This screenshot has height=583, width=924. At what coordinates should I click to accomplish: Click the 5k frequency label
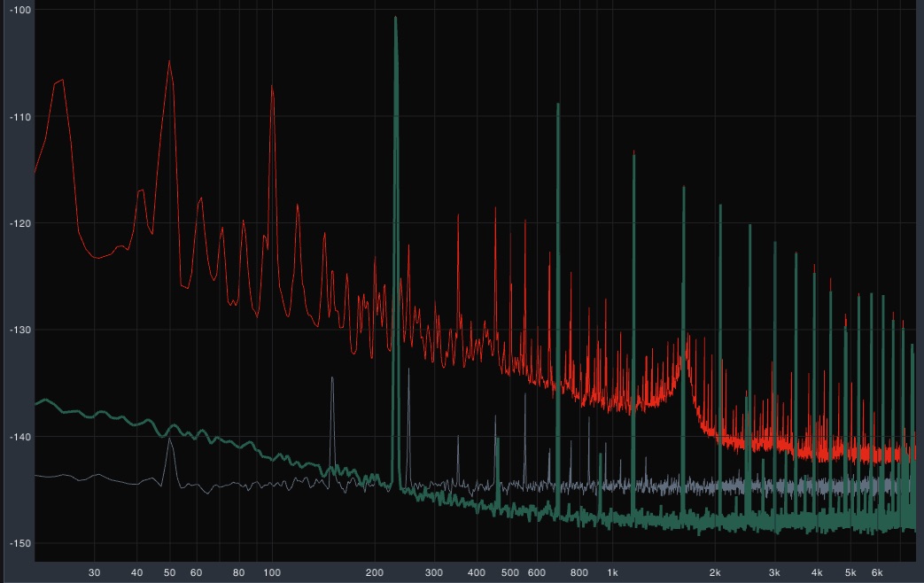pos(850,572)
